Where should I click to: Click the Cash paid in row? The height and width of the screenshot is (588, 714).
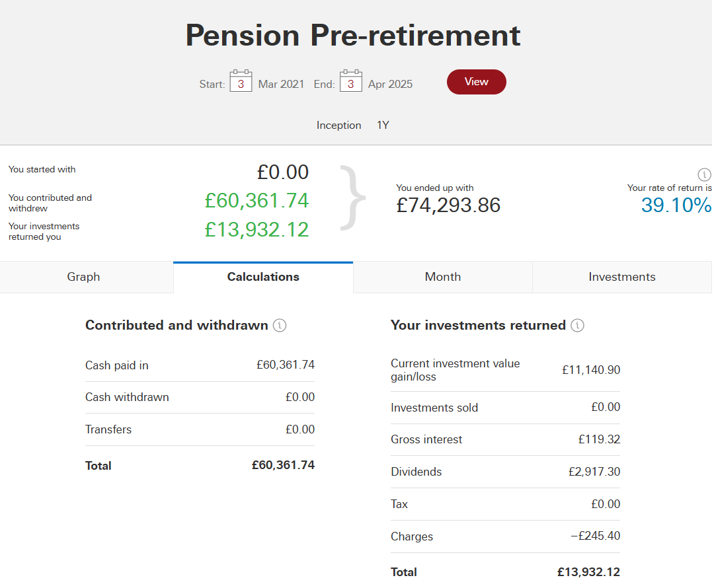[200, 365]
